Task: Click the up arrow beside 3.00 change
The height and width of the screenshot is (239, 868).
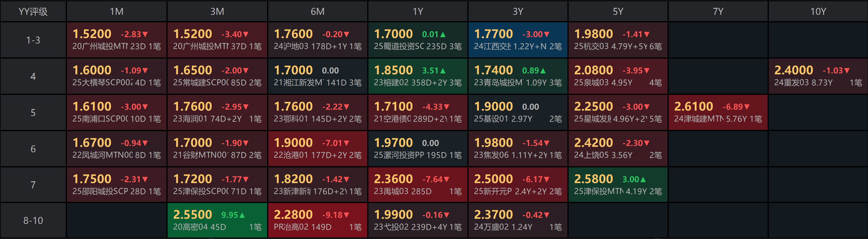Action: tap(643, 179)
